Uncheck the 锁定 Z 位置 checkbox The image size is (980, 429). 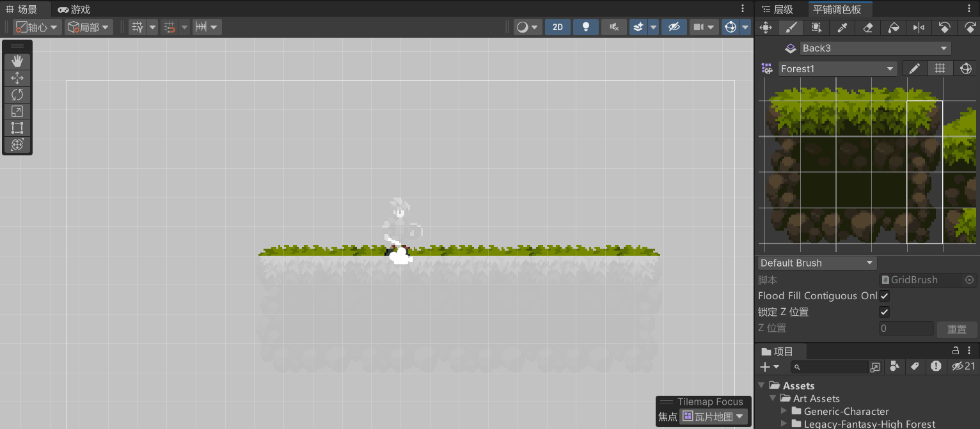tap(884, 312)
